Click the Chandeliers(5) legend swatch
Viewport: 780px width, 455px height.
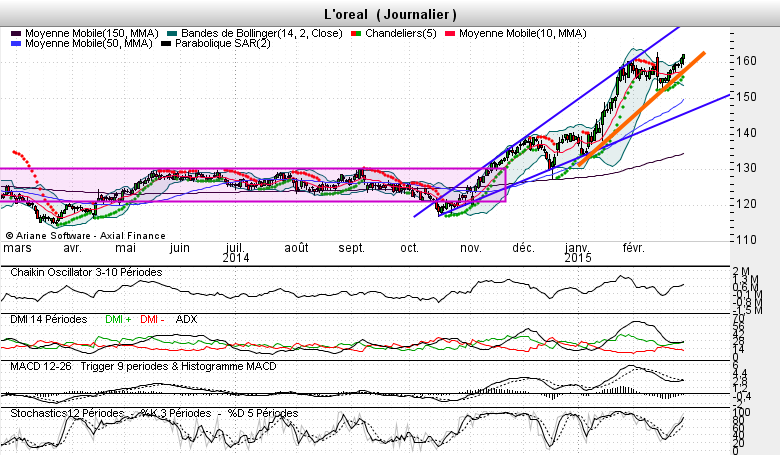[356, 33]
